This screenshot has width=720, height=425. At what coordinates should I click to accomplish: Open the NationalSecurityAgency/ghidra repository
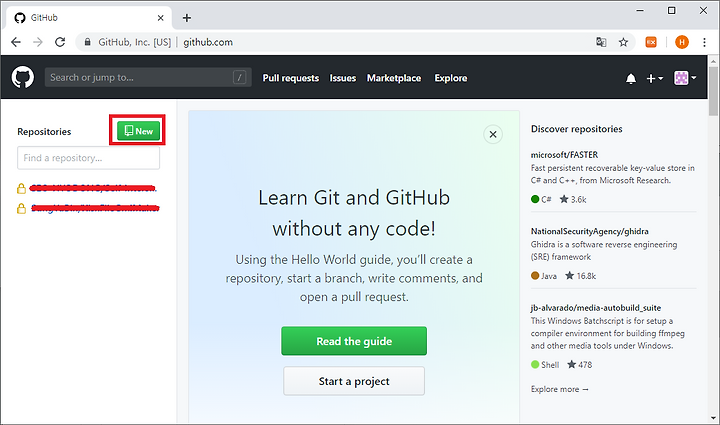coord(590,231)
